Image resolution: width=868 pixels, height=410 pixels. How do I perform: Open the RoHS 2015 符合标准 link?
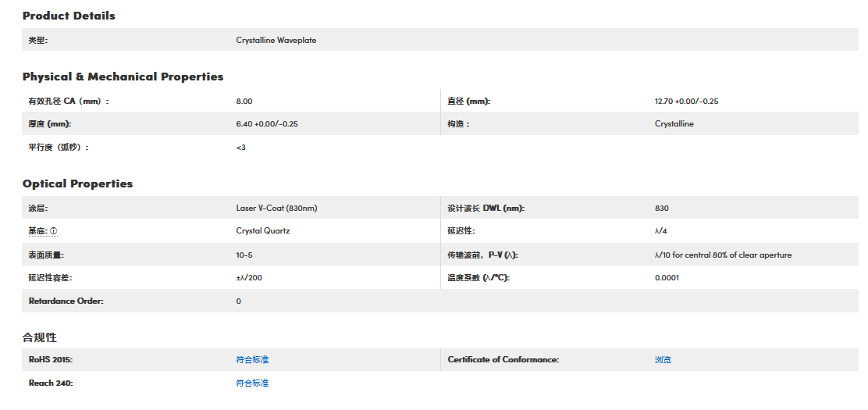point(252,360)
